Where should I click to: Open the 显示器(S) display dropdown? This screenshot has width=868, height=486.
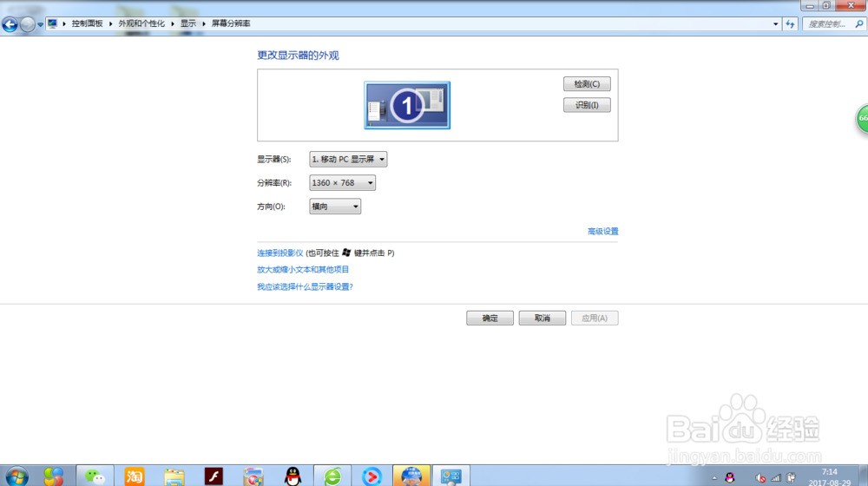[x=348, y=160]
